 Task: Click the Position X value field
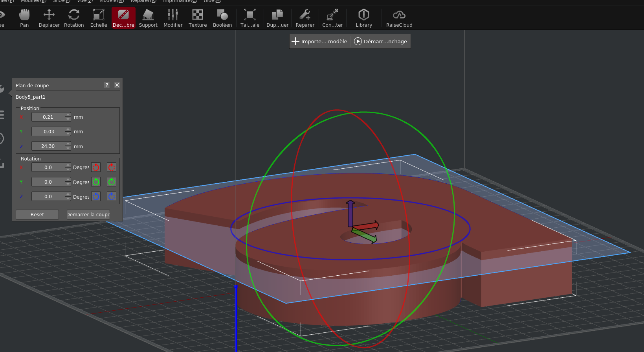click(x=48, y=117)
